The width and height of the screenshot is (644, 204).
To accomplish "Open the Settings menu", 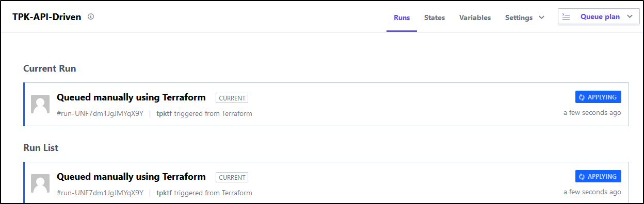I will click(525, 18).
